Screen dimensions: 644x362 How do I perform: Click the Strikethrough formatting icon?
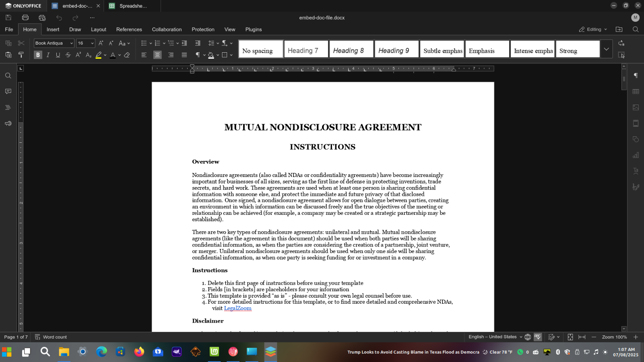pyautogui.click(x=68, y=55)
